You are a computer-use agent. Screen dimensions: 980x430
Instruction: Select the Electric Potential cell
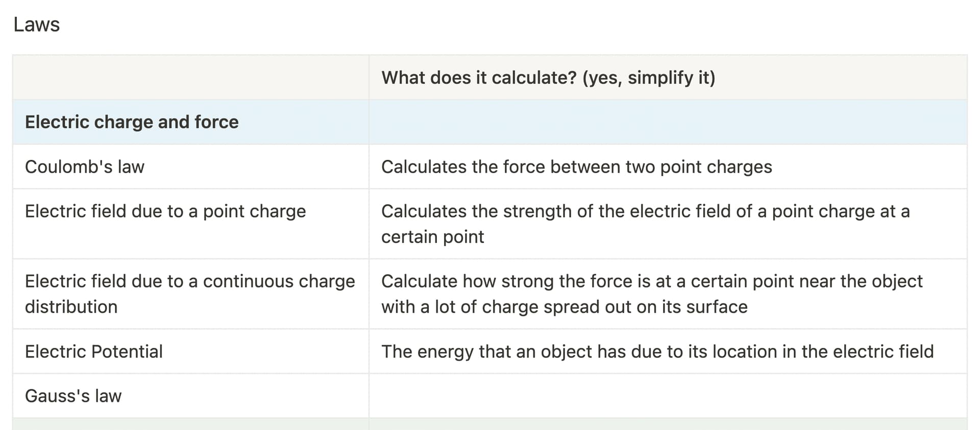point(191,351)
